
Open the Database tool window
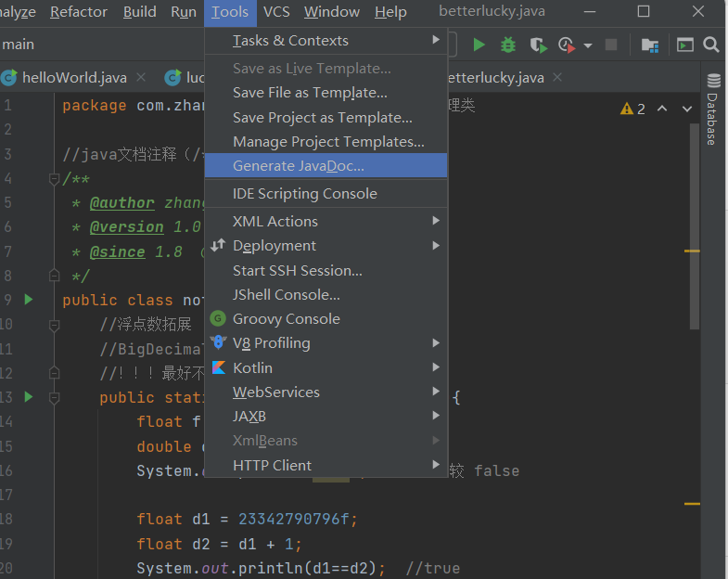(713, 109)
